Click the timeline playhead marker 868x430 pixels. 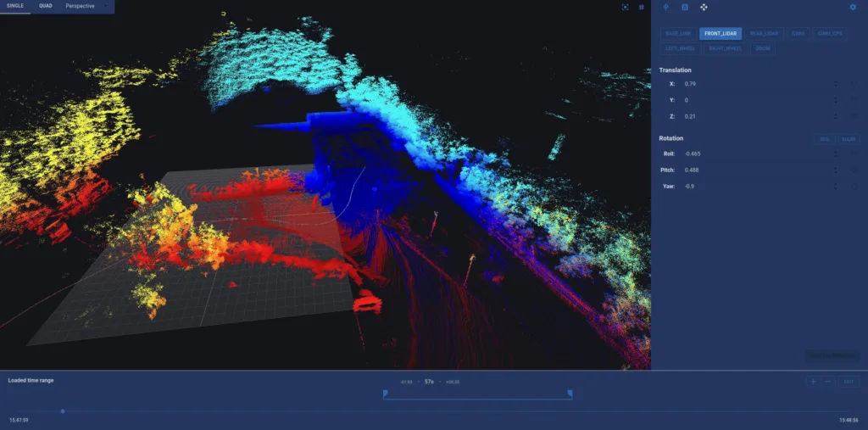point(62,411)
